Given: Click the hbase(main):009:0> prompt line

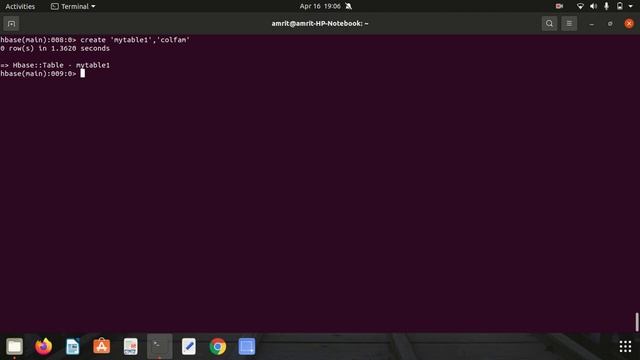Looking at the screenshot, I should [39, 73].
